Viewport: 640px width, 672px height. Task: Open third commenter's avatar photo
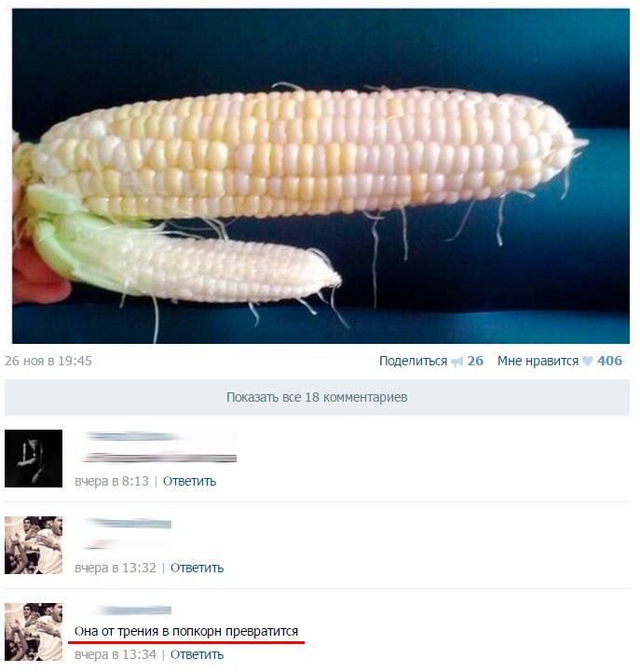34,632
